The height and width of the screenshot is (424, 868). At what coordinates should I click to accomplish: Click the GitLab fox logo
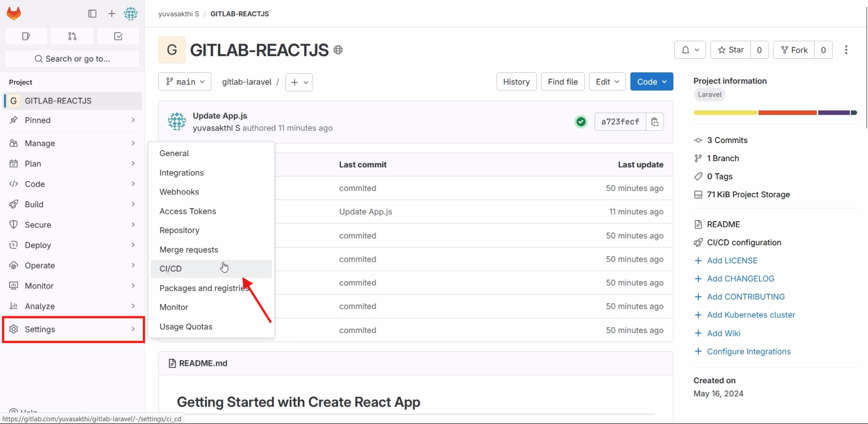tap(14, 12)
